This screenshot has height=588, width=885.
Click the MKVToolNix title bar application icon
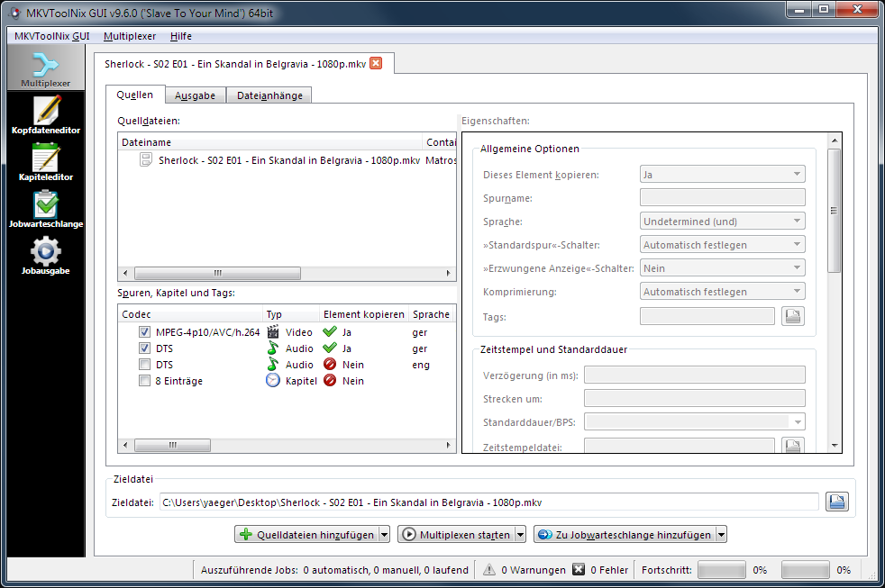pyautogui.click(x=15, y=13)
